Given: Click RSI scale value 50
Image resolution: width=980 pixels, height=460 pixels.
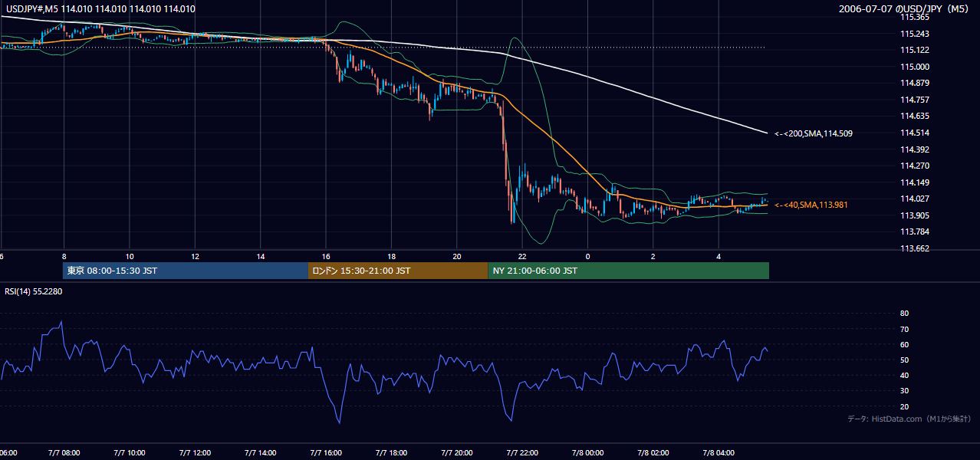Looking at the screenshot, I should click(905, 360).
